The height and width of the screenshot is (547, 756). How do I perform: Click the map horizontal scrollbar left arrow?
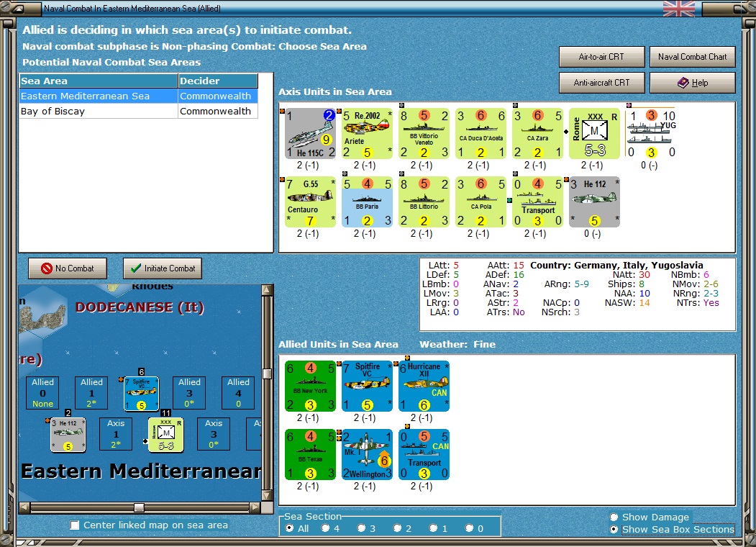(x=24, y=507)
